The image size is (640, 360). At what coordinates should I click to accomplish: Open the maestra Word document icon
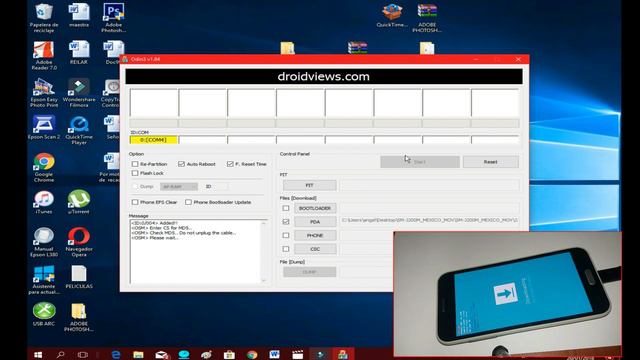[x=79, y=16]
